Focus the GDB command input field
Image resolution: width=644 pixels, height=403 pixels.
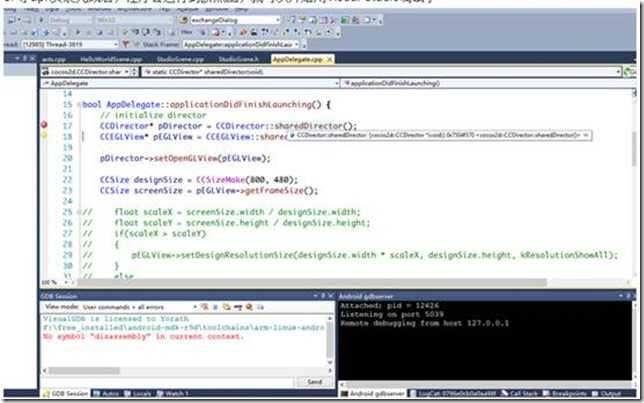pyautogui.click(x=167, y=382)
